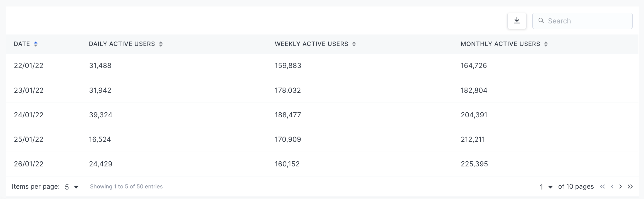The image size is (644, 199).
Task: Sort by Daily Active Users column arrows
Action: click(x=161, y=44)
